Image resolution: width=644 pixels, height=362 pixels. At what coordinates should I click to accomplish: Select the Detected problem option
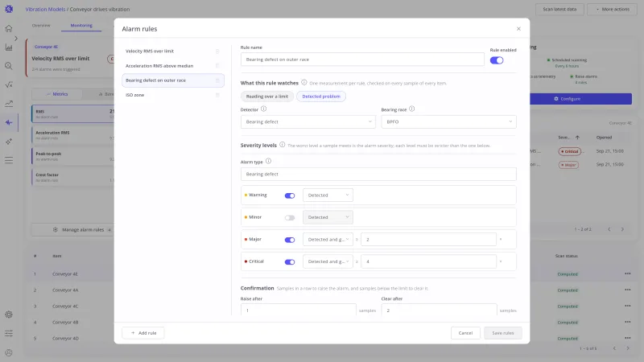pyautogui.click(x=321, y=97)
